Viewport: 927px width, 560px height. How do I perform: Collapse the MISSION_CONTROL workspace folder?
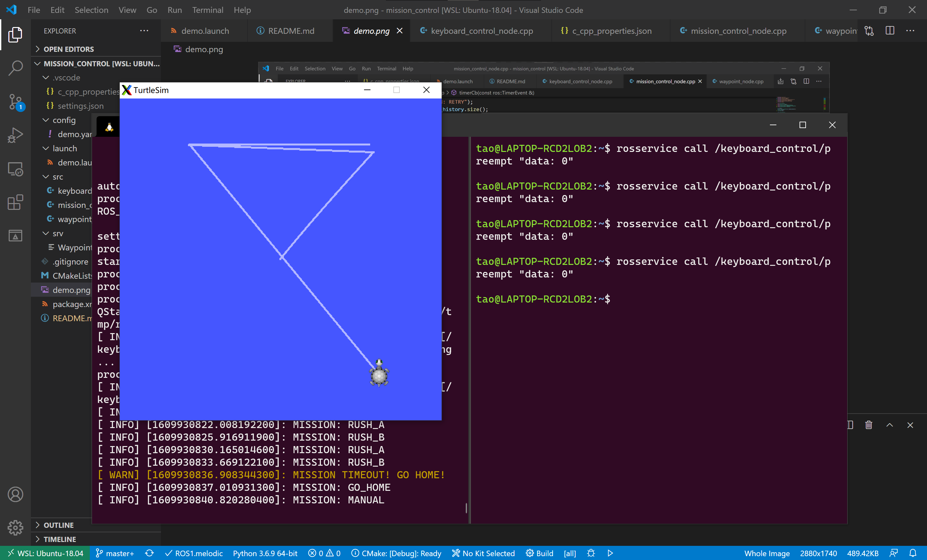pos(96,63)
